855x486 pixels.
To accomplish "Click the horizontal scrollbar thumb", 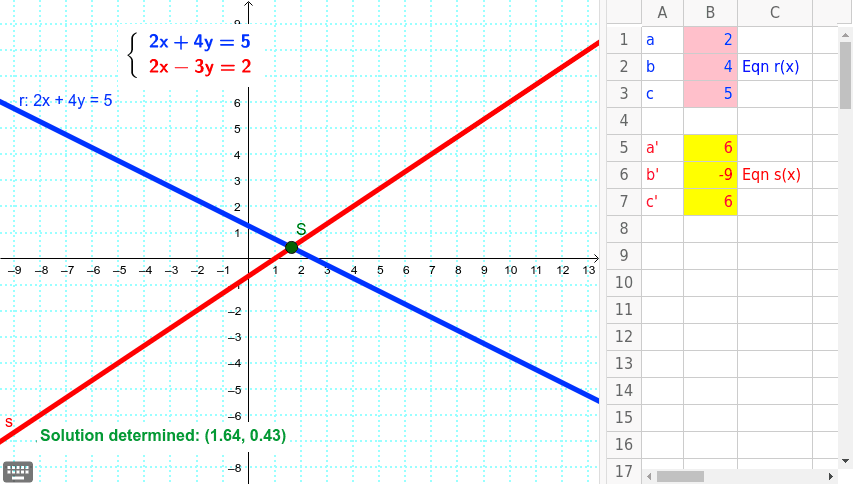I will click(680, 476).
